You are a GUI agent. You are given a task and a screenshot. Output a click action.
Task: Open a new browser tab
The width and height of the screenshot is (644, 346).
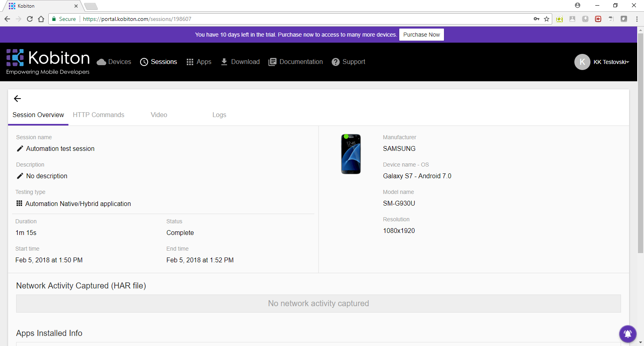pyautogui.click(x=91, y=6)
